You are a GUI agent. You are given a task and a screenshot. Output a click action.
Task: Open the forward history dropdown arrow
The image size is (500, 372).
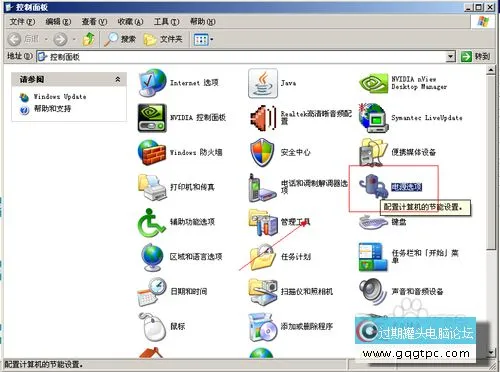[74, 40]
